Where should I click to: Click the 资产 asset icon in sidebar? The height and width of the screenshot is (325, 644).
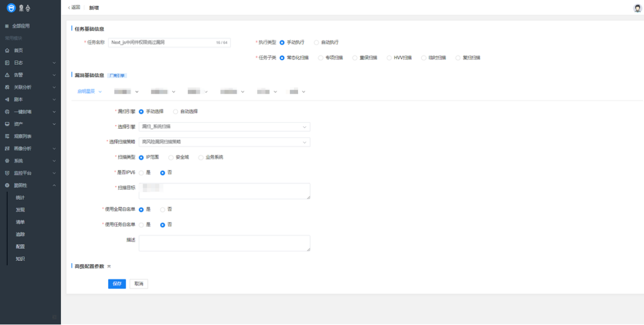coord(7,124)
